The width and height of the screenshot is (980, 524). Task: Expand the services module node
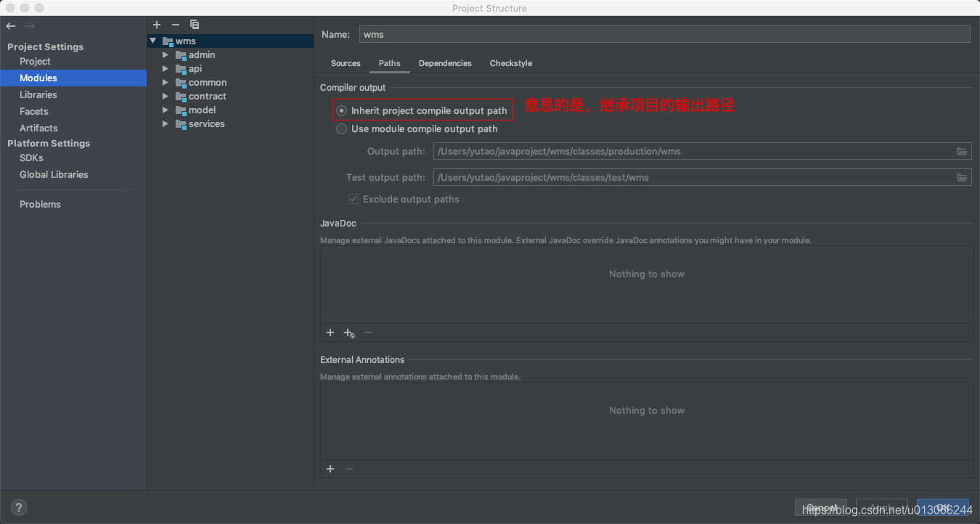165,123
